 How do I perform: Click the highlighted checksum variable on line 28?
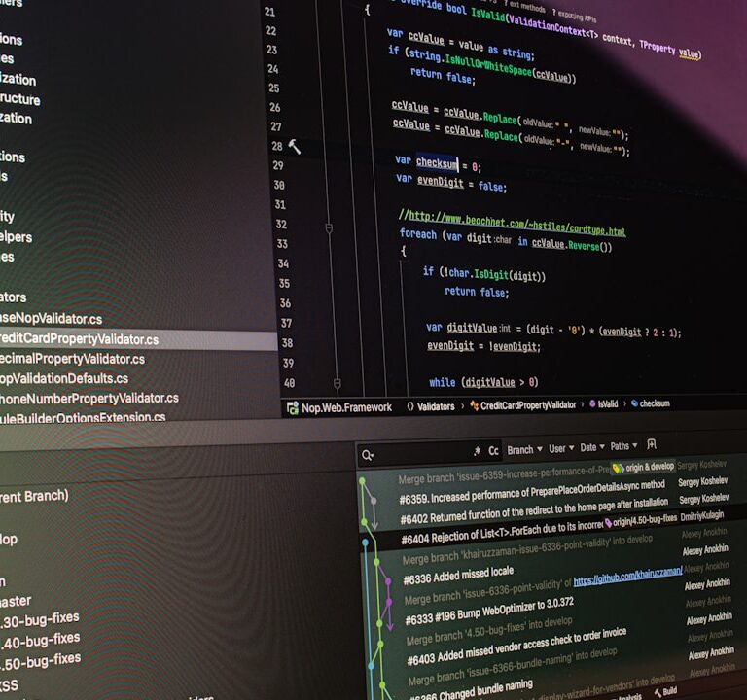437,163
